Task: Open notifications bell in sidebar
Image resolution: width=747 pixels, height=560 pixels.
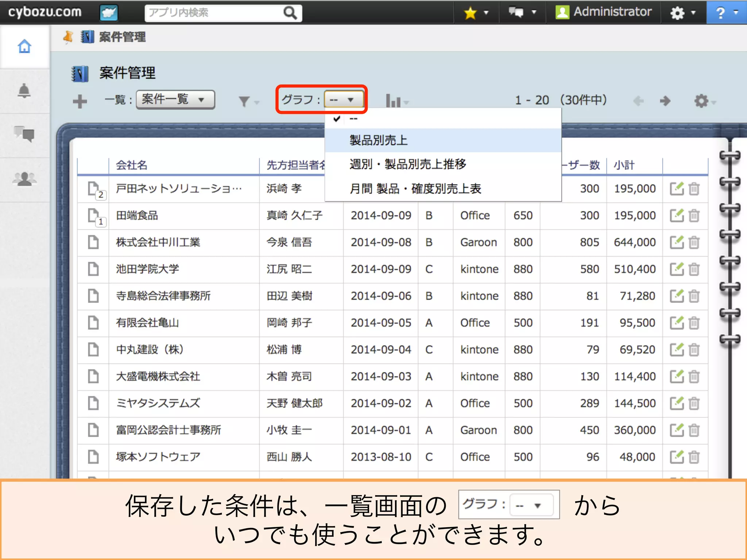Action: tap(24, 91)
